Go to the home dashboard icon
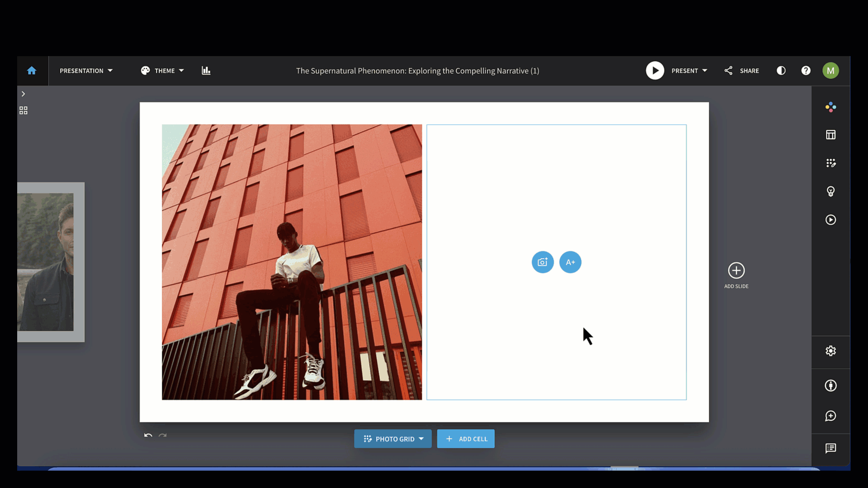This screenshot has width=868, height=488. pyautogui.click(x=32, y=70)
